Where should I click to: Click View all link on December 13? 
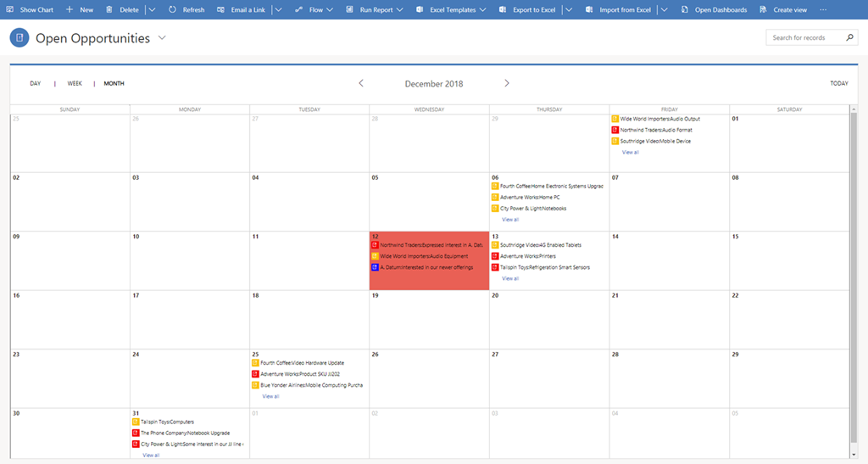(510, 278)
